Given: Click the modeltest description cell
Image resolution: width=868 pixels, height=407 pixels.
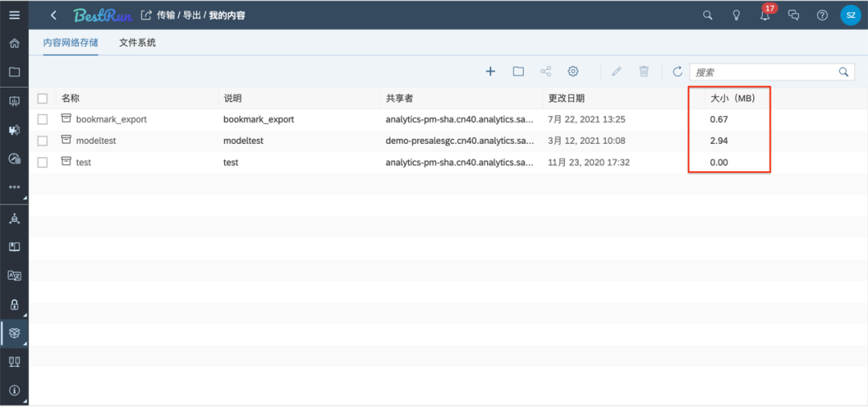Looking at the screenshot, I should pyautogui.click(x=243, y=141).
